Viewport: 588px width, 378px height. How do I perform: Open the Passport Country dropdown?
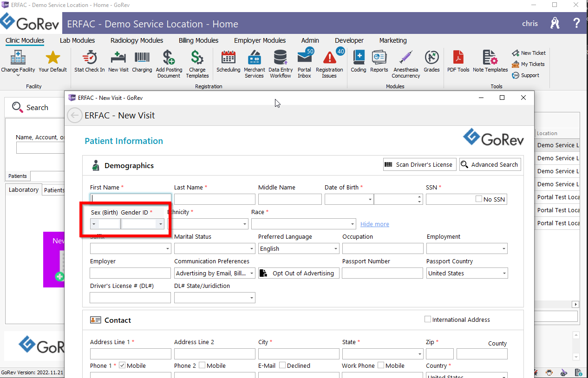click(x=504, y=273)
